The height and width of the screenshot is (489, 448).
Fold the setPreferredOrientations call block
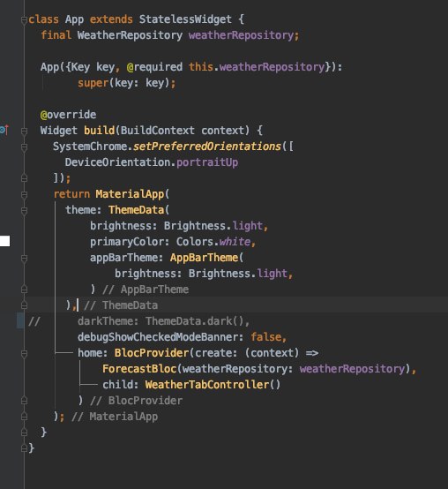click(x=24, y=147)
